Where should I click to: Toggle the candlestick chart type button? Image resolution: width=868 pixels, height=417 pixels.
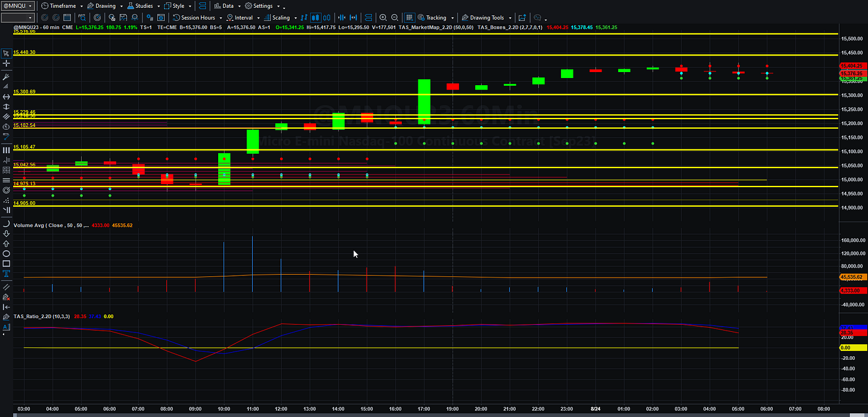point(316,18)
